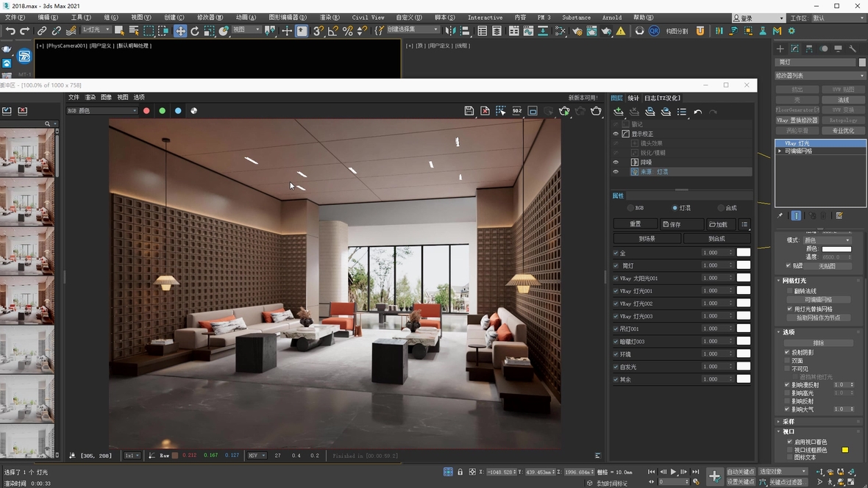Click the 到场景 button

click(647, 238)
